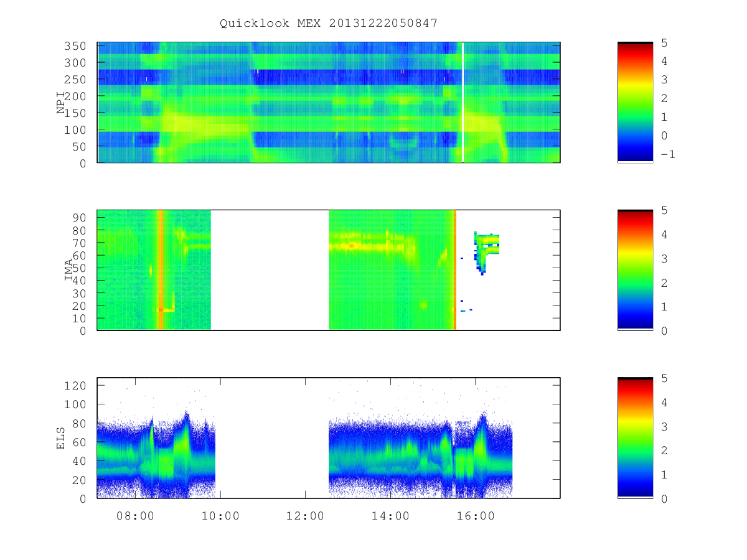The image size is (747, 560).
Task: Click the white vertical gap line in NPI panel
Action: pos(463,103)
